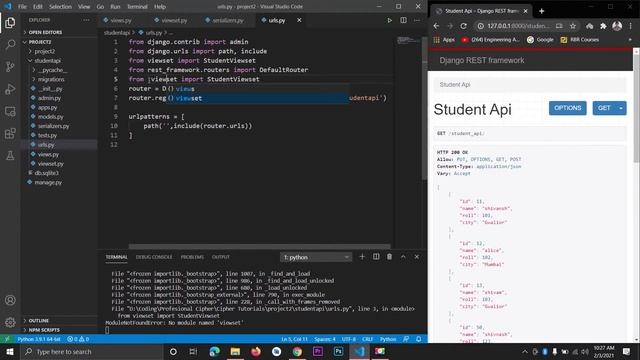640x360 pixels.
Task: Open Chrome profile avatar
Action: tap(617, 26)
